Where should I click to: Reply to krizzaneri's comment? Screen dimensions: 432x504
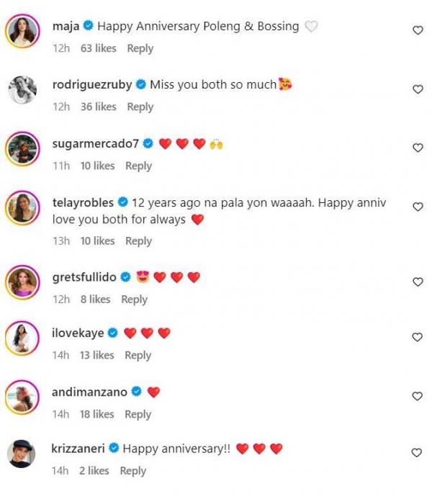tap(132, 471)
